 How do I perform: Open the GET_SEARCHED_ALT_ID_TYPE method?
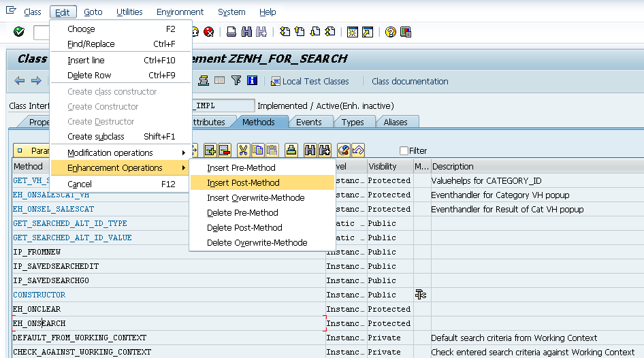(70, 223)
